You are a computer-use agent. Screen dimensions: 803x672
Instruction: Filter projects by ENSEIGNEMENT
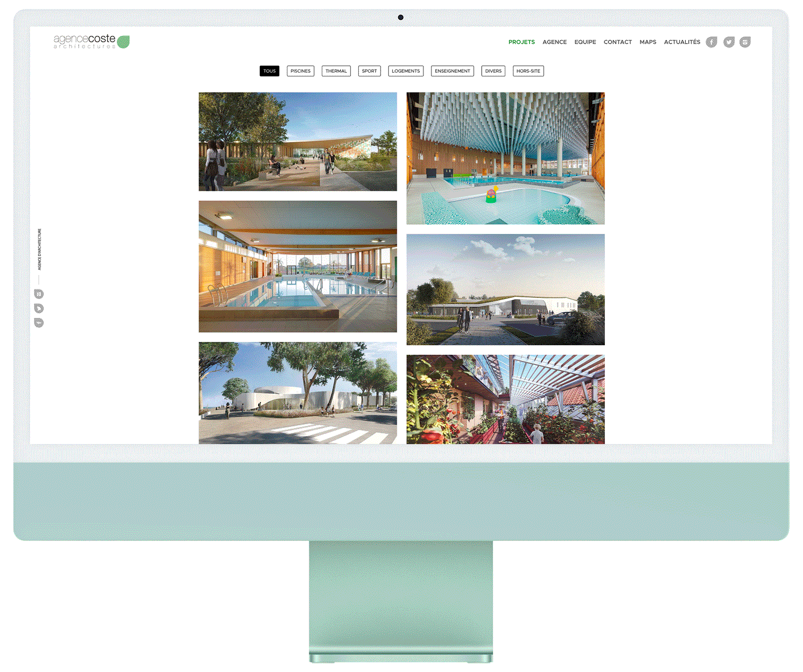tap(452, 71)
